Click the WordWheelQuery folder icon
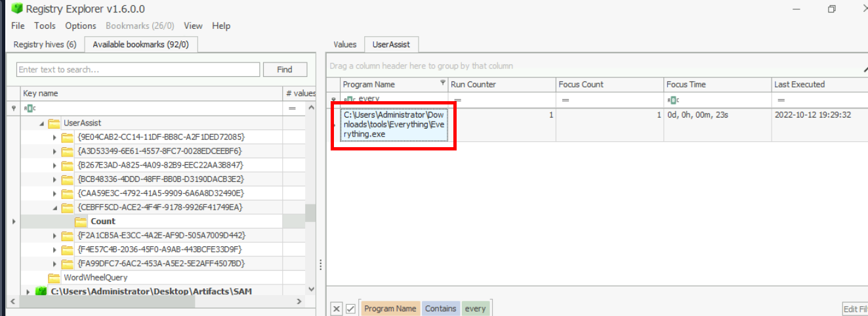The image size is (868, 316). (x=54, y=277)
